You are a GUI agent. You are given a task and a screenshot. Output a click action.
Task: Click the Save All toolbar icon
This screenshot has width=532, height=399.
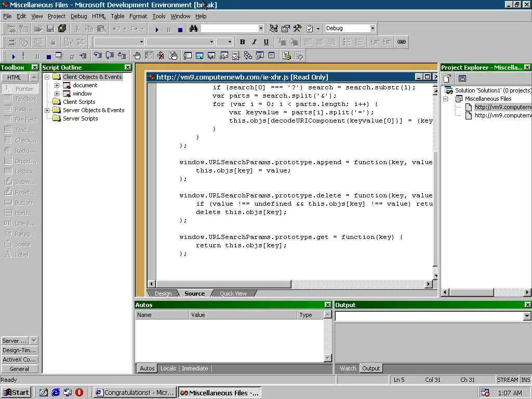[x=62, y=29]
